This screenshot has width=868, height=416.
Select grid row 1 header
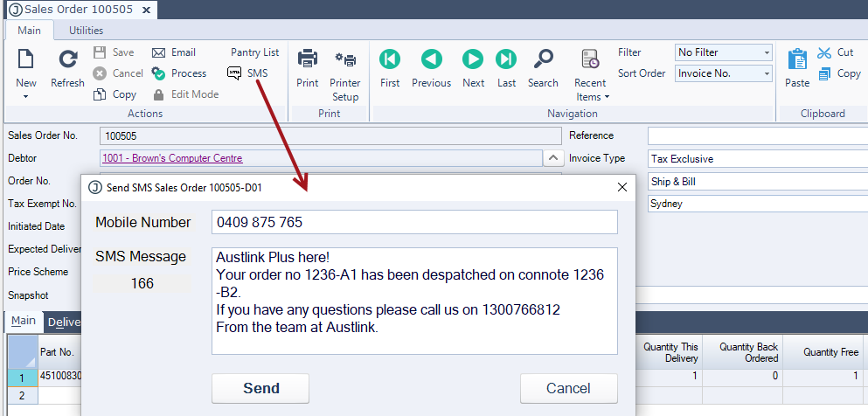23,378
